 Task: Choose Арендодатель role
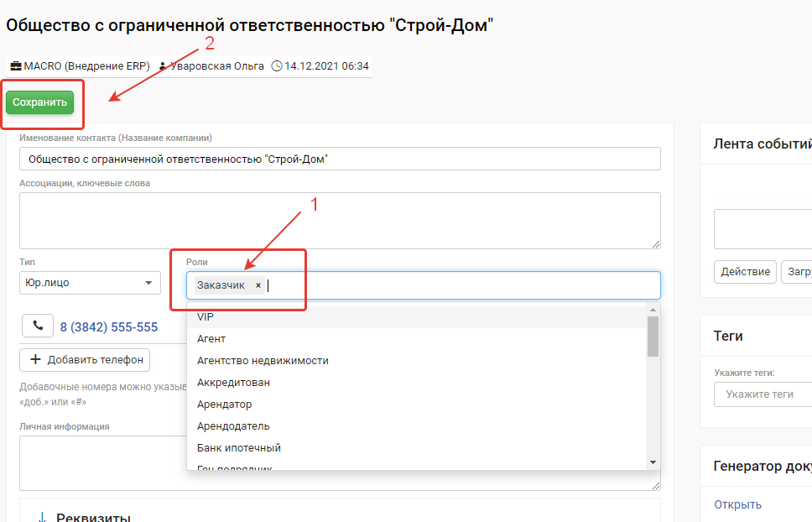point(233,426)
